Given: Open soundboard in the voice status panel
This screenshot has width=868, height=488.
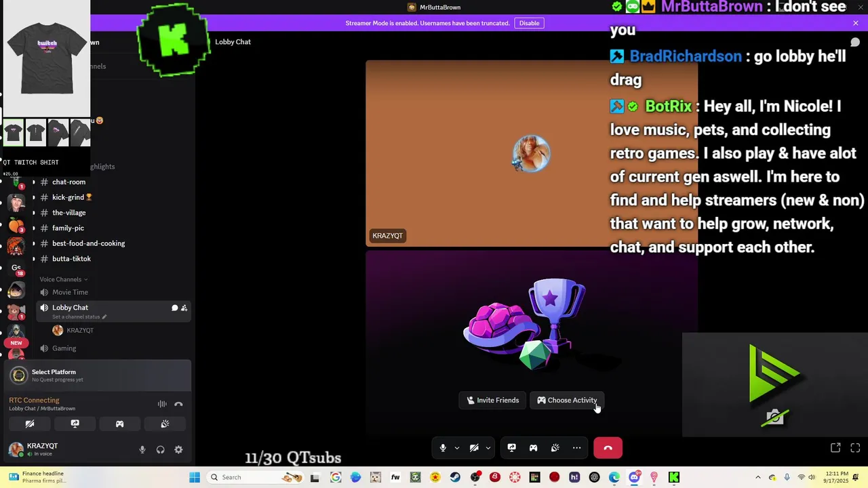Looking at the screenshot, I should pyautogui.click(x=165, y=424).
